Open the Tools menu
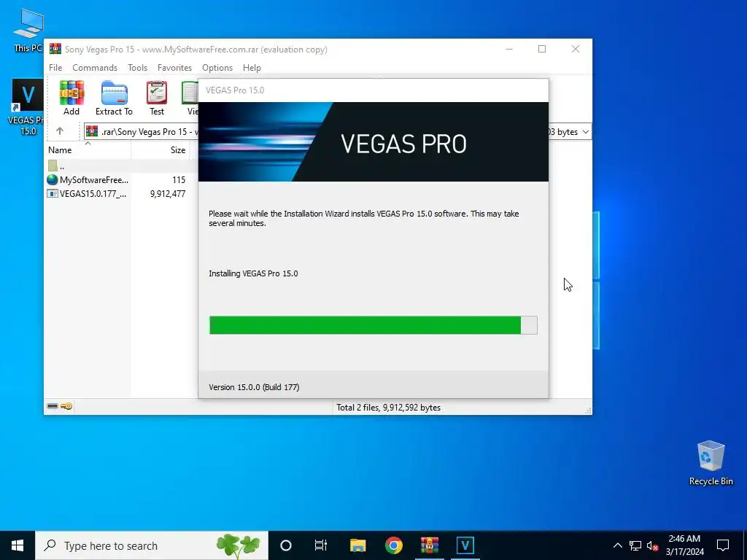The width and height of the screenshot is (747, 560). point(137,68)
